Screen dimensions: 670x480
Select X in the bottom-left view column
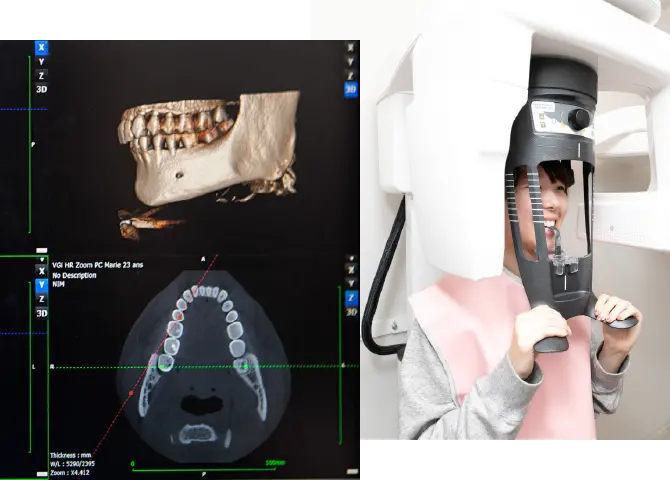pyautogui.click(x=41, y=270)
